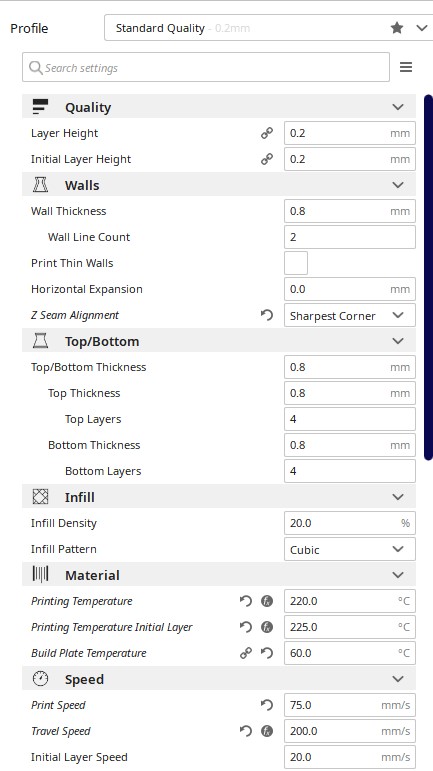
Task: Collapse the Infill settings category
Action: tap(219, 497)
